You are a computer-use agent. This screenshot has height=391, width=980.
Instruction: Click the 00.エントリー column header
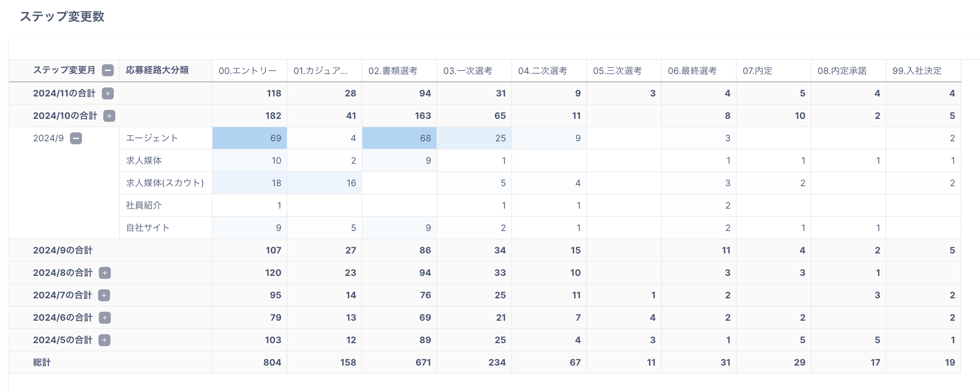tap(248, 71)
